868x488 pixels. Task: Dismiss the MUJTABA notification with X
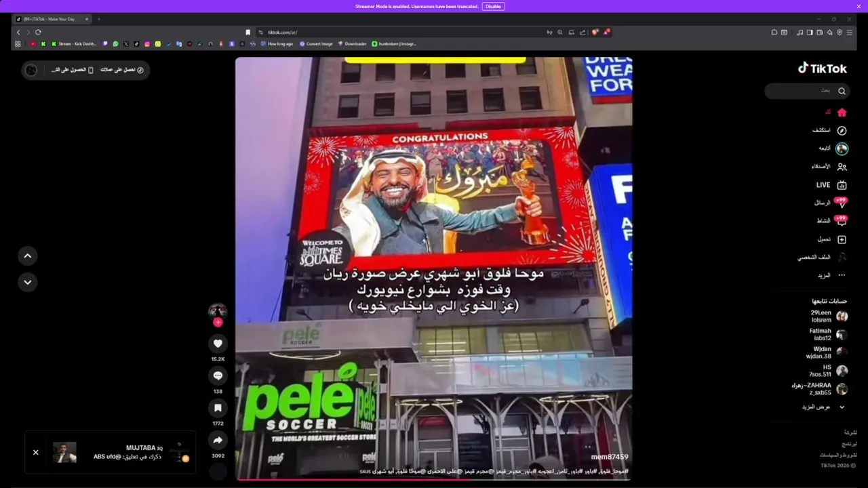tap(36, 452)
